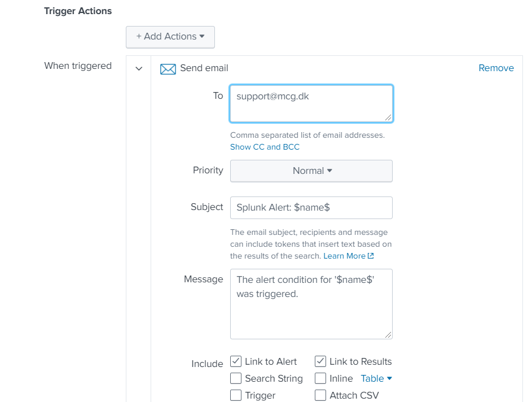
Task: Uncheck the Link to Results checkbox
Action: (320, 362)
